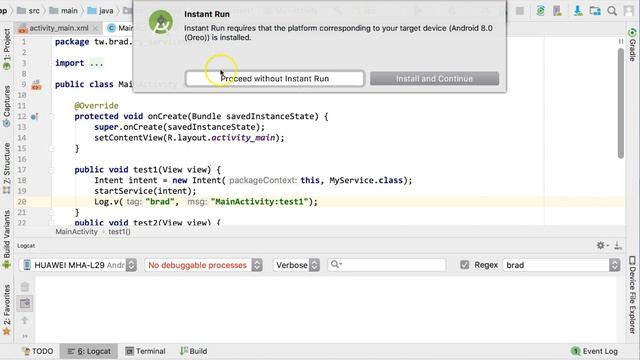Expand the folded import statement
The width and height of the screenshot is (640, 360).
tap(96, 63)
